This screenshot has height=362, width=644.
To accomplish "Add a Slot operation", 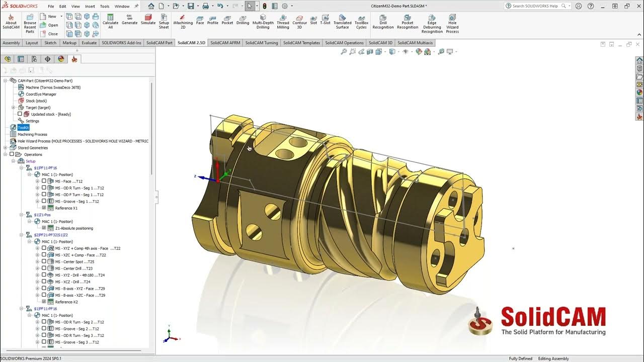I will click(313, 20).
